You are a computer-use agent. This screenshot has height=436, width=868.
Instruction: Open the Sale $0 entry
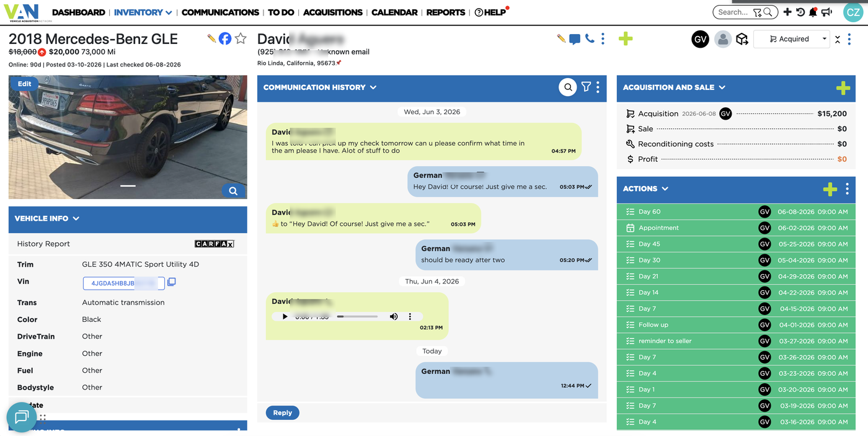[x=737, y=129]
